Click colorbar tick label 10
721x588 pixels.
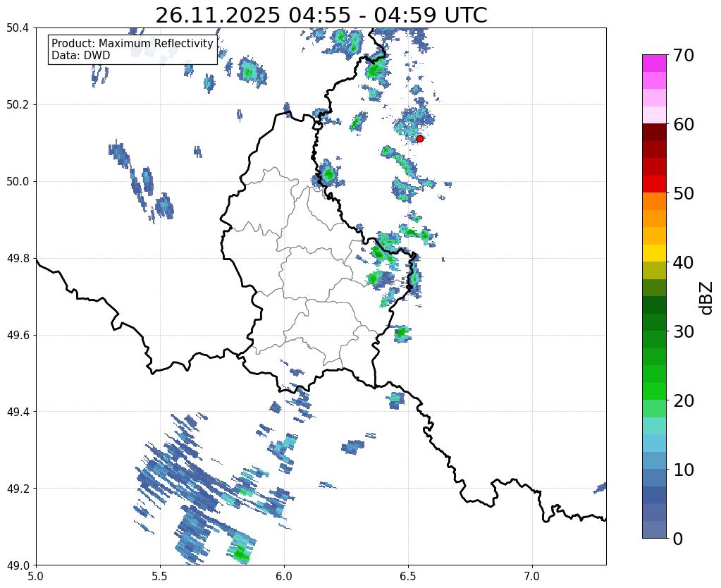(683, 470)
